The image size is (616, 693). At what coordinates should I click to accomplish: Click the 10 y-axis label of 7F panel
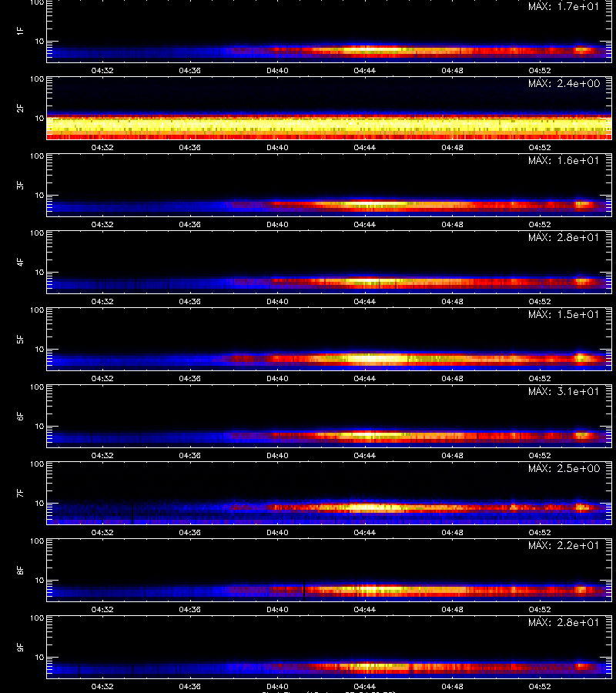coord(39,504)
